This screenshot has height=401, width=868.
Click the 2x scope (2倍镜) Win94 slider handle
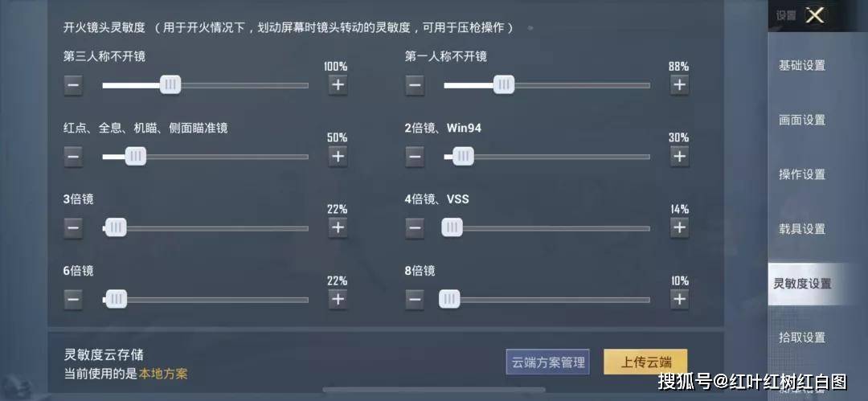tap(464, 157)
